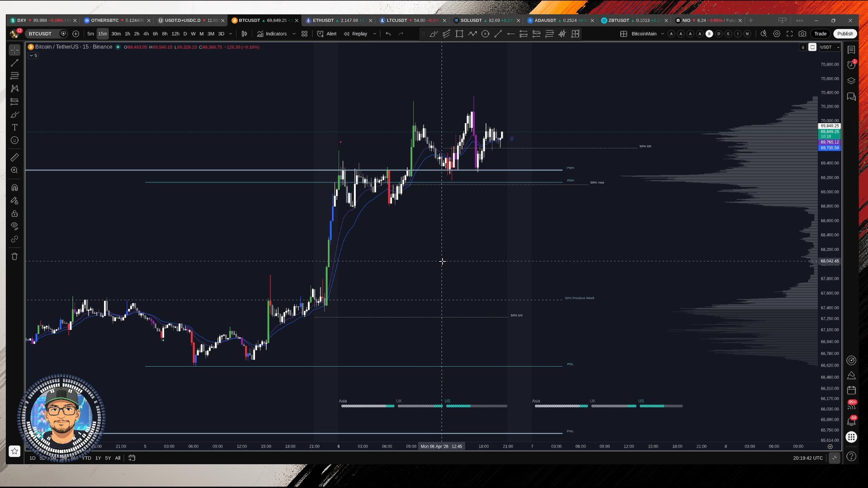Click the Bitcoin / TetherUS legend title

tap(73, 47)
